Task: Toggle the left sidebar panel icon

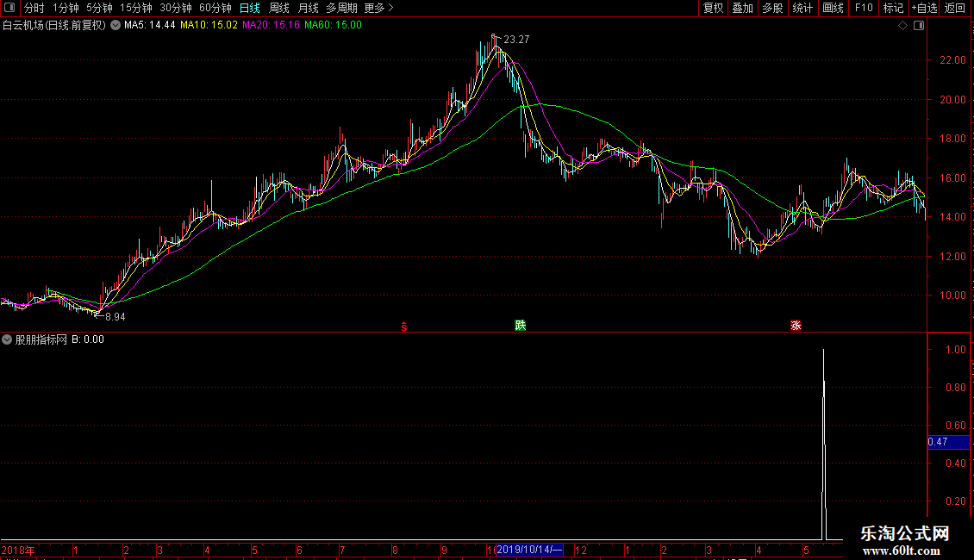Action: (x=9, y=8)
